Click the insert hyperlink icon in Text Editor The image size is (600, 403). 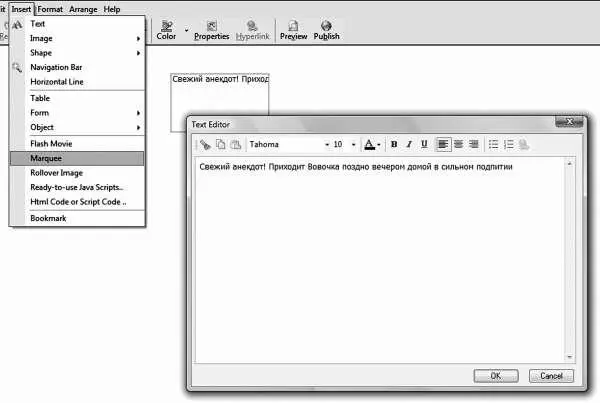point(524,145)
